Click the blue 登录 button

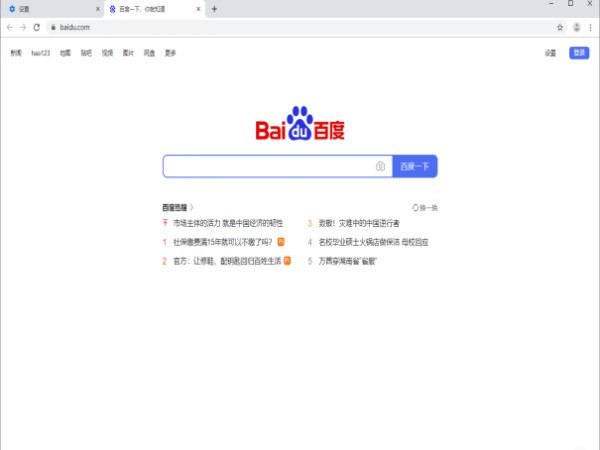(x=579, y=53)
